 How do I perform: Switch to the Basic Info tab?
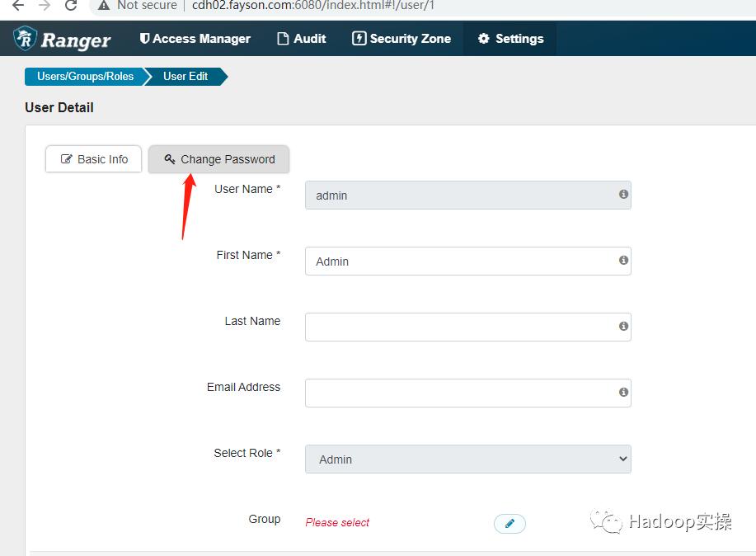click(93, 159)
